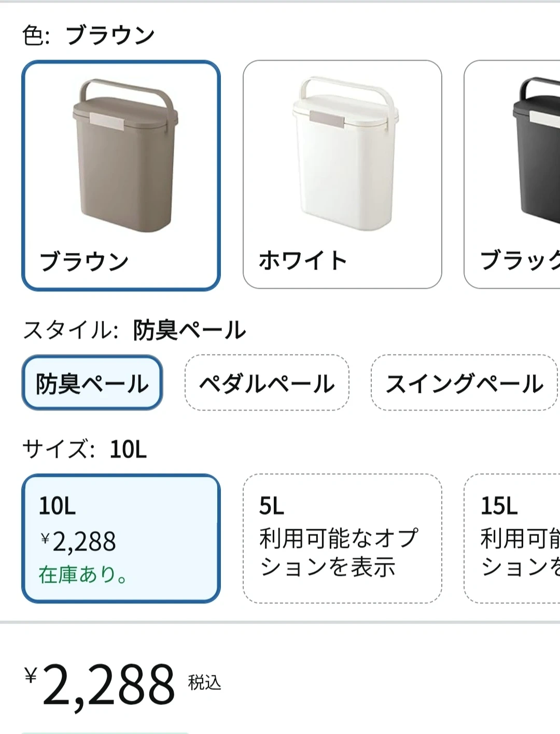The height and width of the screenshot is (734, 560).
Task: Choose the スイングペール style option
Action: tap(464, 384)
